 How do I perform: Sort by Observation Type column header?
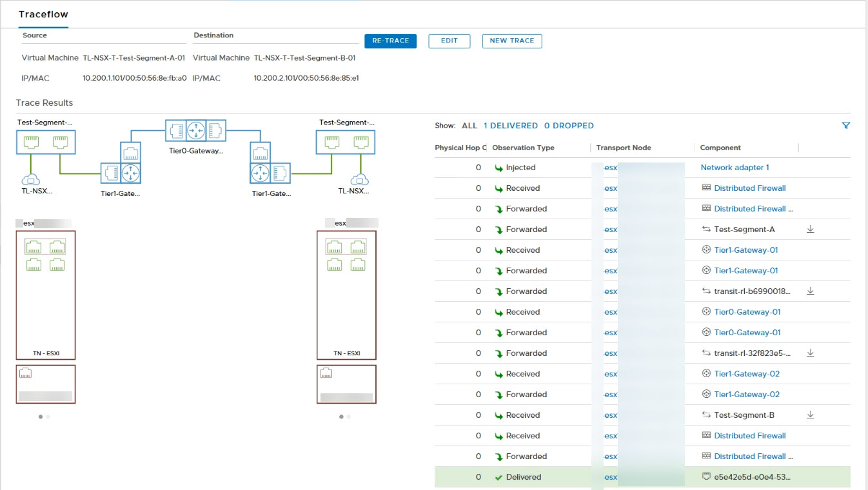click(523, 148)
